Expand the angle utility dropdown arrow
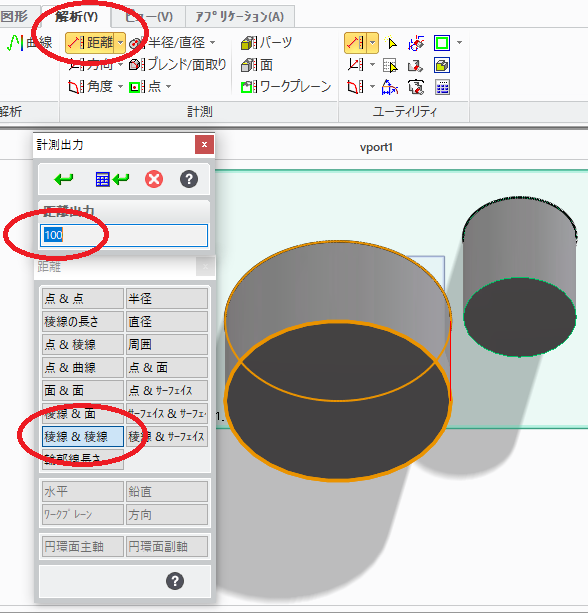The height and width of the screenshot is (613, 588). [373, 86]
